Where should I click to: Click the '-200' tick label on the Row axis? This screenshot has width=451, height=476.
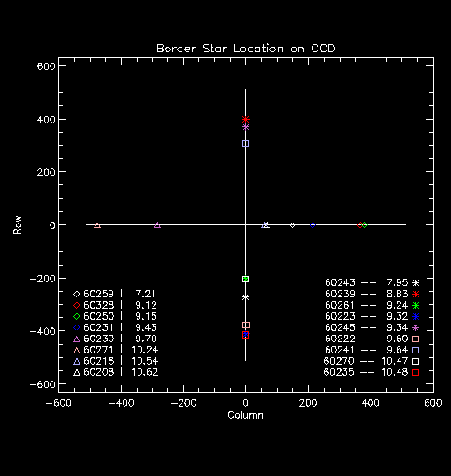[x=43, y=279]
